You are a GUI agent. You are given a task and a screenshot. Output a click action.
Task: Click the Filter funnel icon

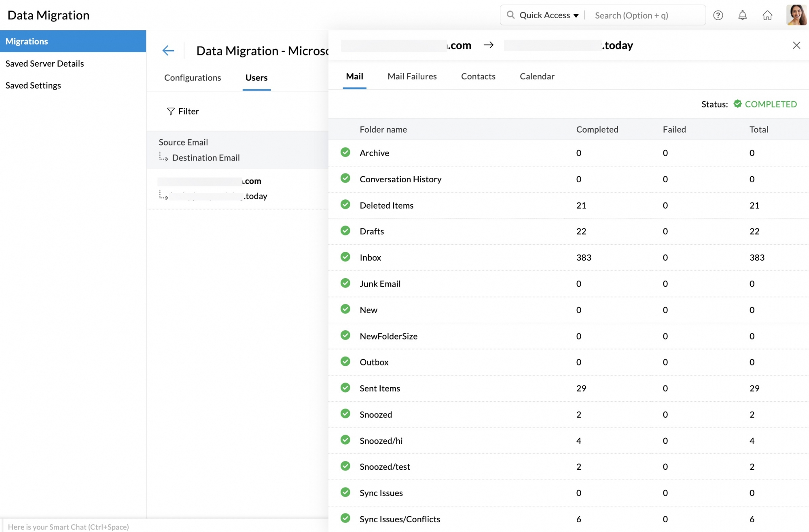coord(171,111)
